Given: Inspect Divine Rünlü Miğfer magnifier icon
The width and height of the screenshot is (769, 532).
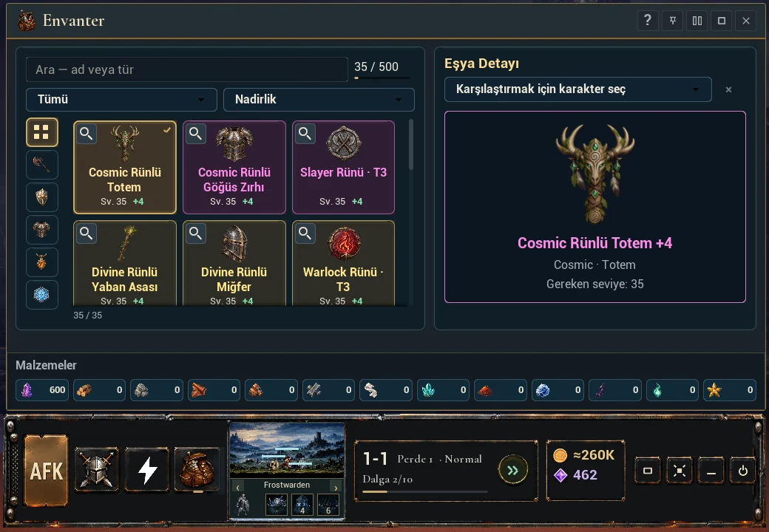Looking at the screenshot, I should coord(196,233).
